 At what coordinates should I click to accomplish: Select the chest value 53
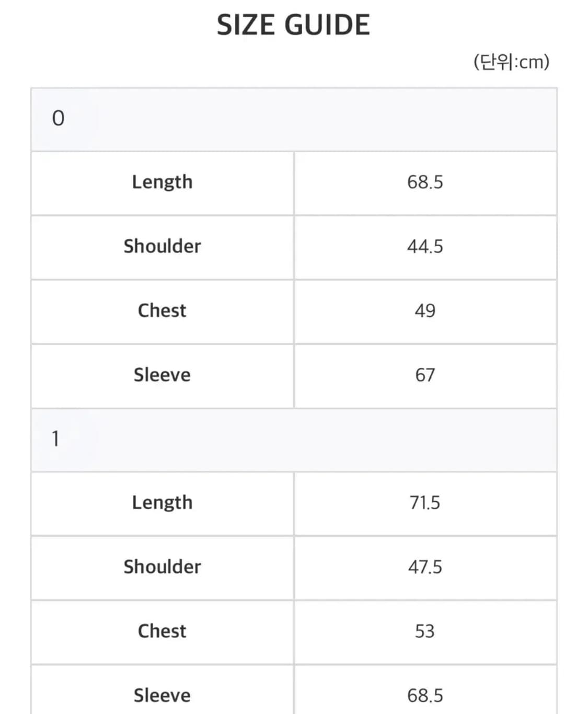click(x=425, y=631)
